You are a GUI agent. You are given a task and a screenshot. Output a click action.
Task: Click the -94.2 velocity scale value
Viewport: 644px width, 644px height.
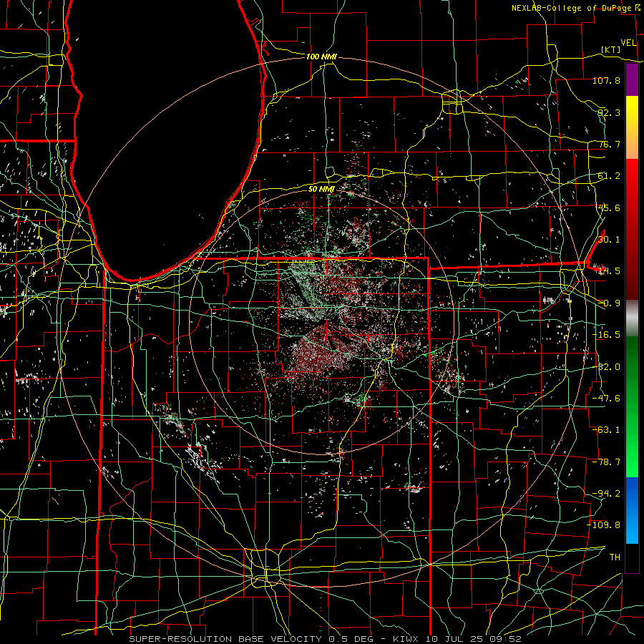pyautogui.click(x=606, y=493)
